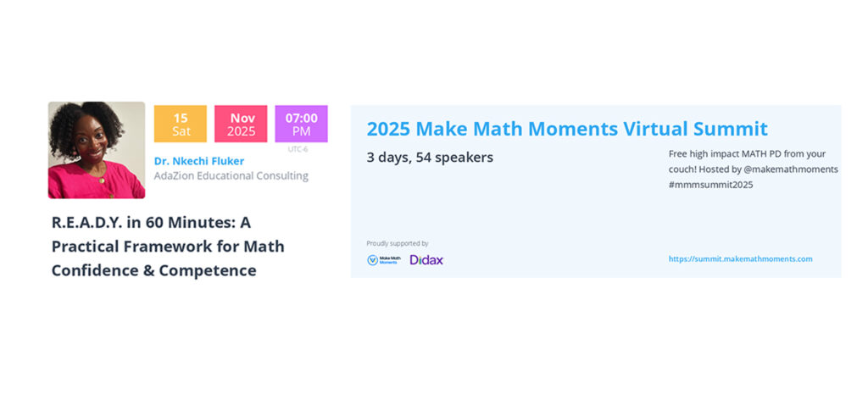Viewport: 868px width, 405px height.
Task: Click AdaZion Educational Consulting text
Action: (231, 176)
